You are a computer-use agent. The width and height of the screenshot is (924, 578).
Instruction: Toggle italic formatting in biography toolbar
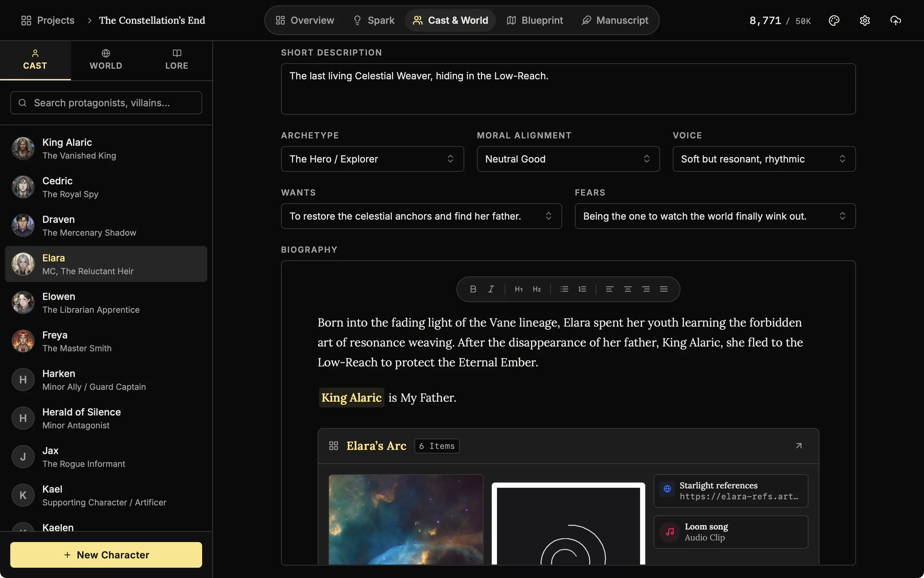pyautogui.click(x=491, y=289)
